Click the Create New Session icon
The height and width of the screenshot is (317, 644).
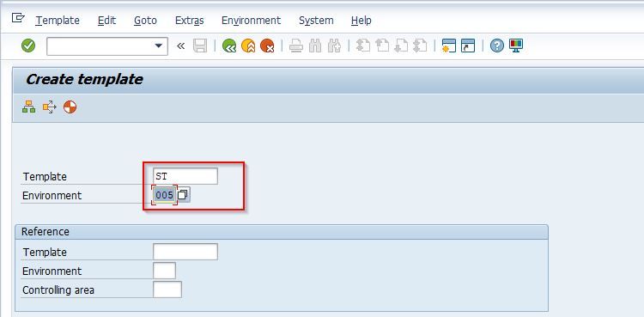click(448, 46)
